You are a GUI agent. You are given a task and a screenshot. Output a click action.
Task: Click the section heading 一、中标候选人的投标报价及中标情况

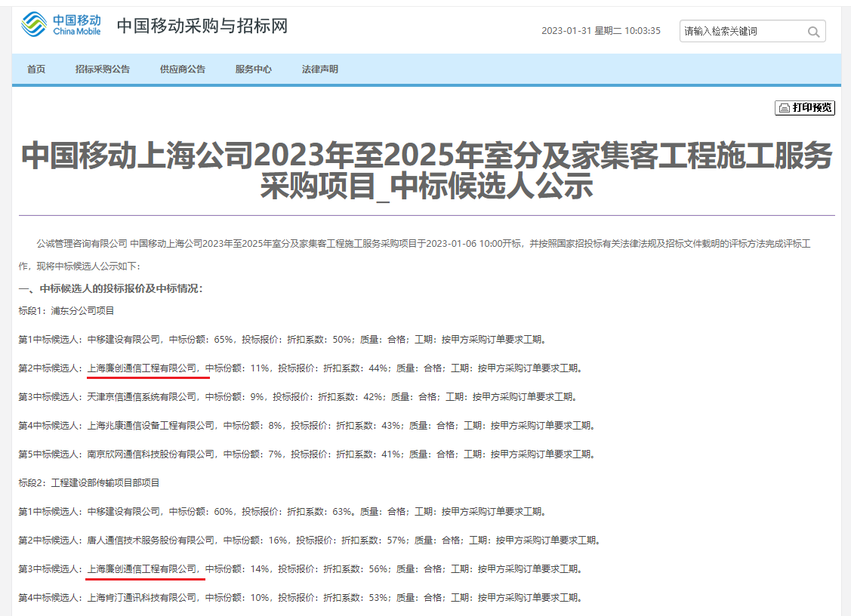point(111,288)
